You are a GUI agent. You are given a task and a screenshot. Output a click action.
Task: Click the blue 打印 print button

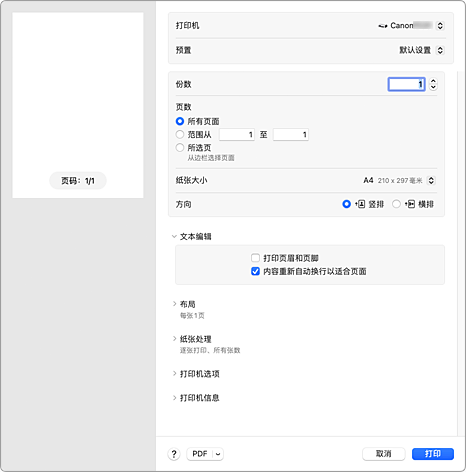pos(433,454)
